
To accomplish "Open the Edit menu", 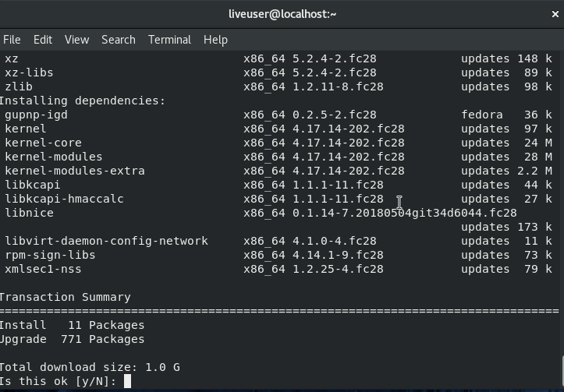I will [x=43, y=40].
